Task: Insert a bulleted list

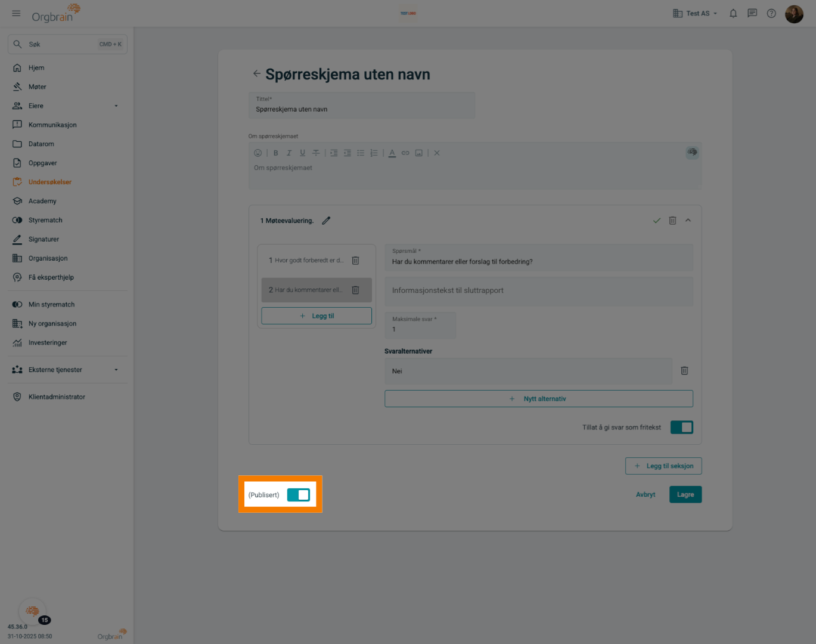Action: 361,153
